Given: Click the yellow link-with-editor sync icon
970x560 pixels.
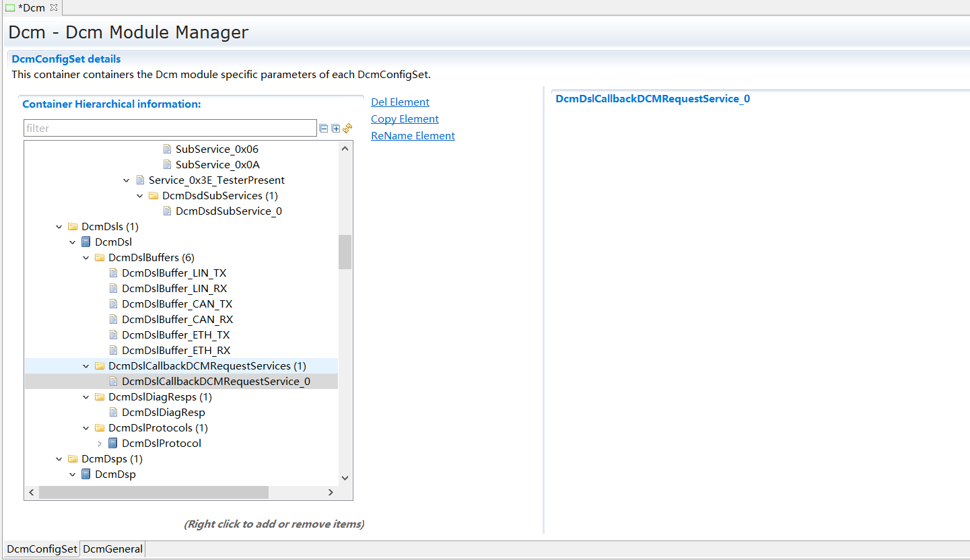Looking at the screenshot, I should 347,128.
